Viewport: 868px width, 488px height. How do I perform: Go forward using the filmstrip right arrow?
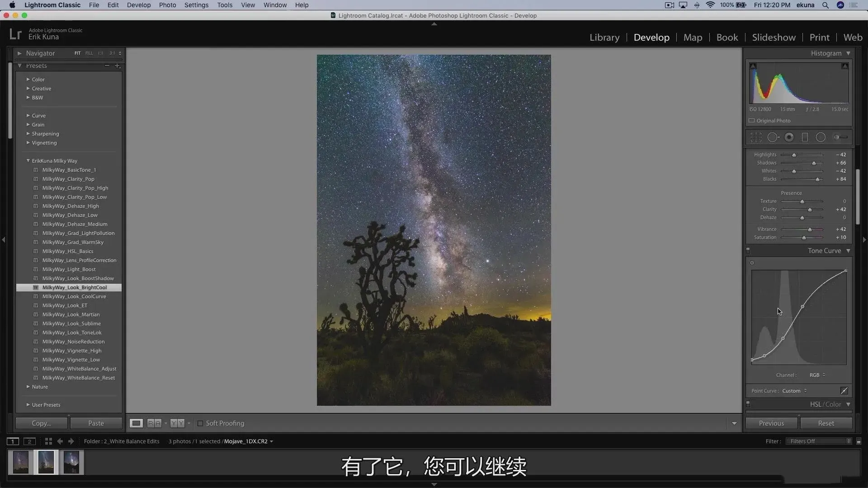[x=71, y=441]
